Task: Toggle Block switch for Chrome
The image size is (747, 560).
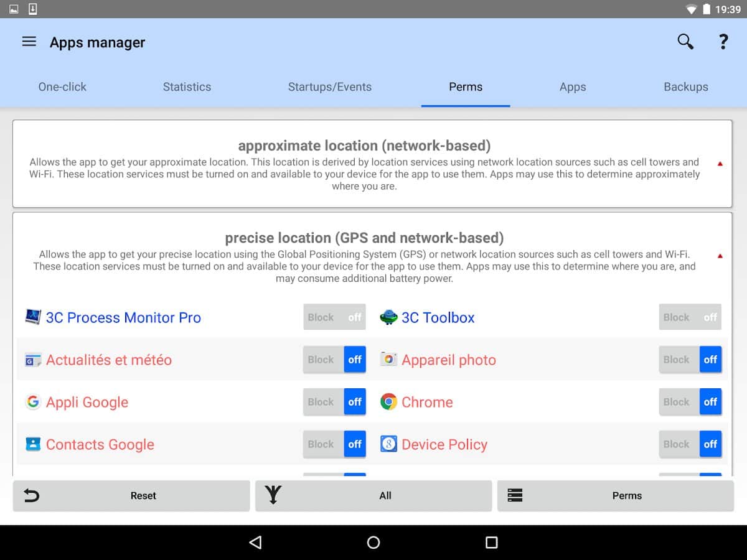Action: 690,402
